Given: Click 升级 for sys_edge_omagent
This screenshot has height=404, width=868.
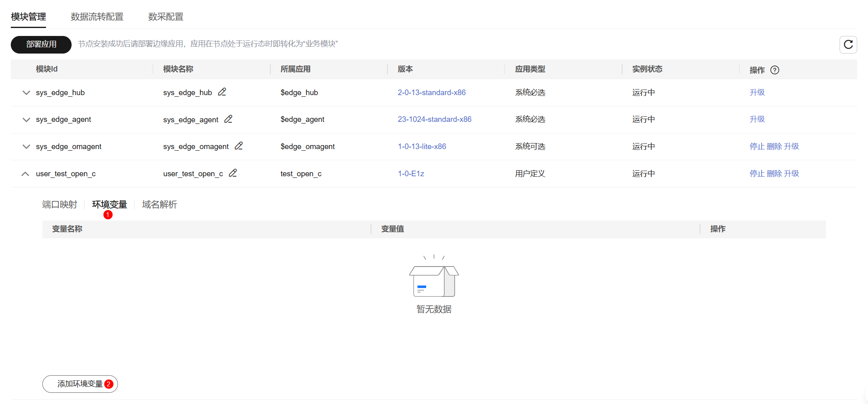Looking at the screenshot, I should (x=792, y=146).
